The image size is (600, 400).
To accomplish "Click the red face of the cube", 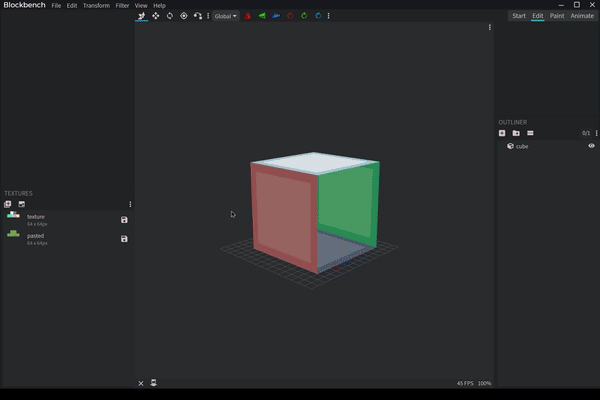I will pos(284,216).
